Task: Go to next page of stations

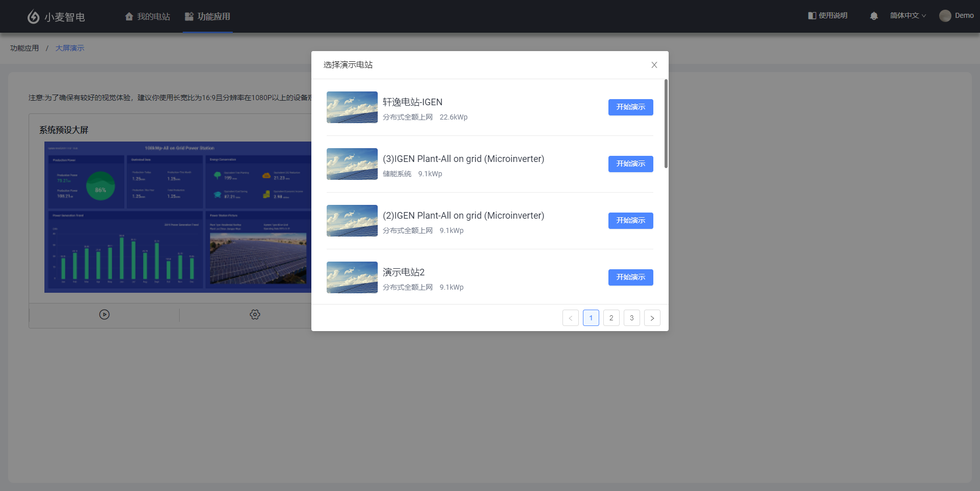Action: tap(652, 318)
